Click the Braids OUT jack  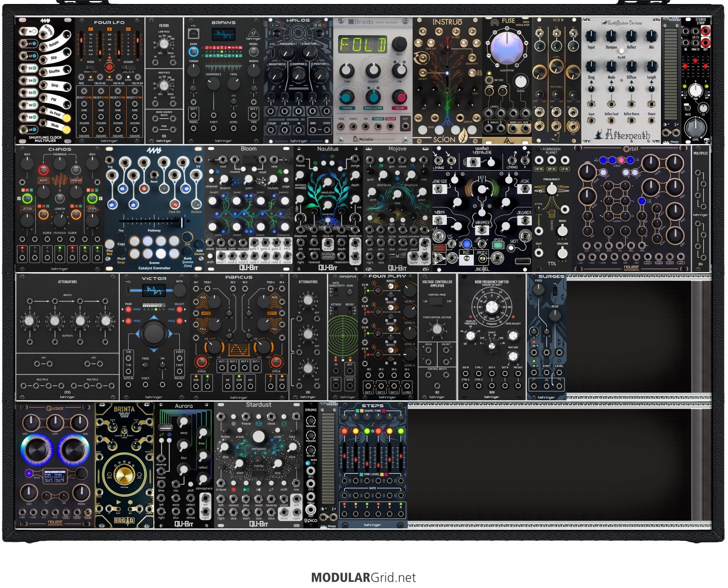click(x=405, y=126)
